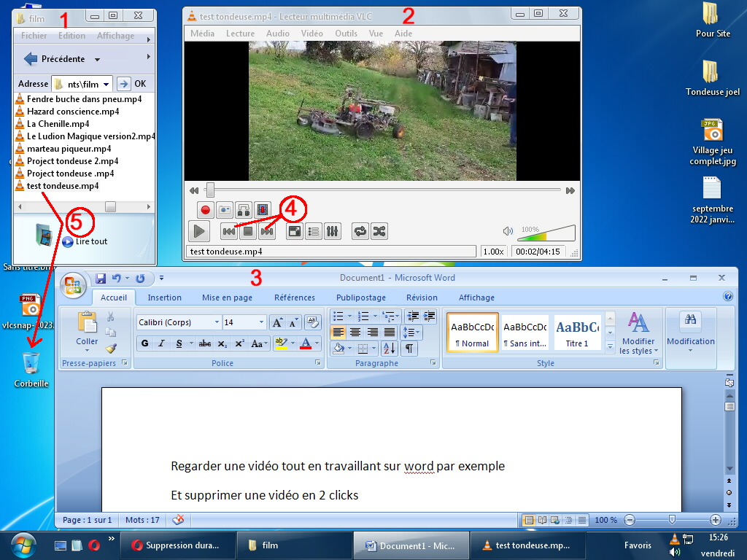The height and width of the screenshot is (560, 747).
Task: Expand the address path dropdown
Action: [107, 85]
